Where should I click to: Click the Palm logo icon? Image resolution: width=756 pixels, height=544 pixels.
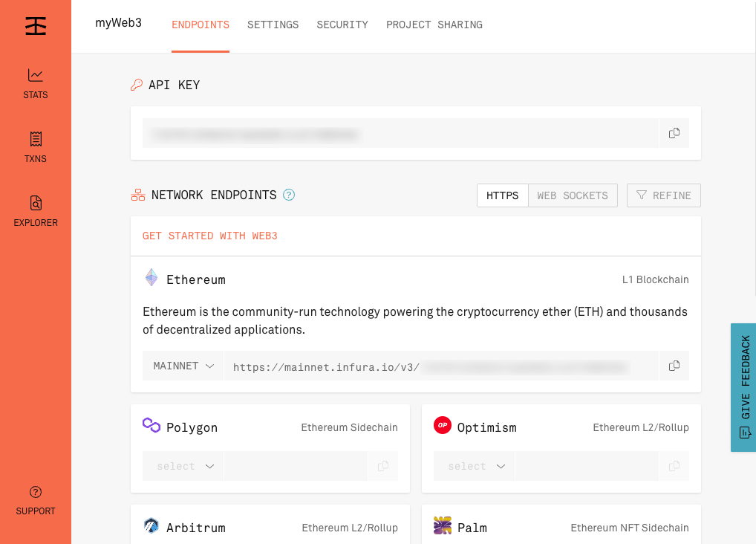click(442, 525)
